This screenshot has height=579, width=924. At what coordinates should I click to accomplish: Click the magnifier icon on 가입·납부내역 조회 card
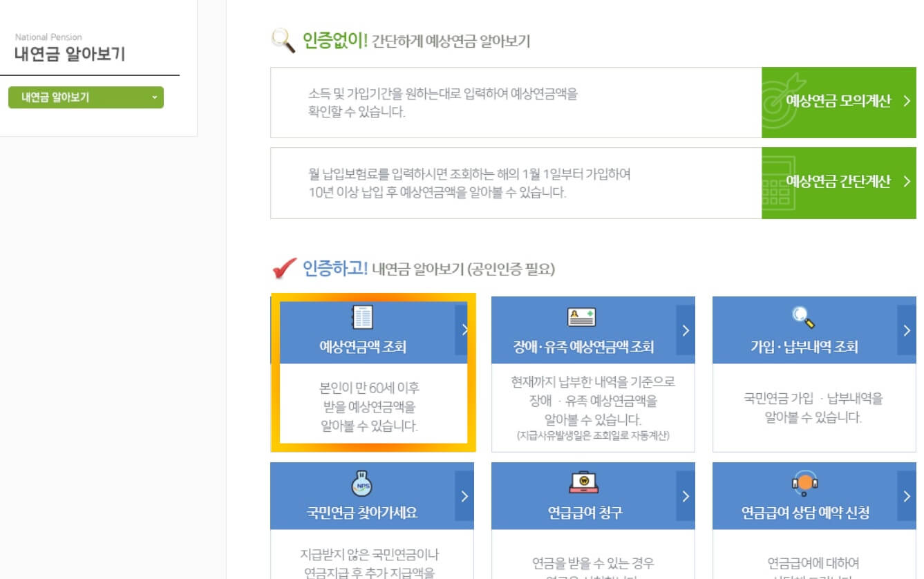[802, 316]
